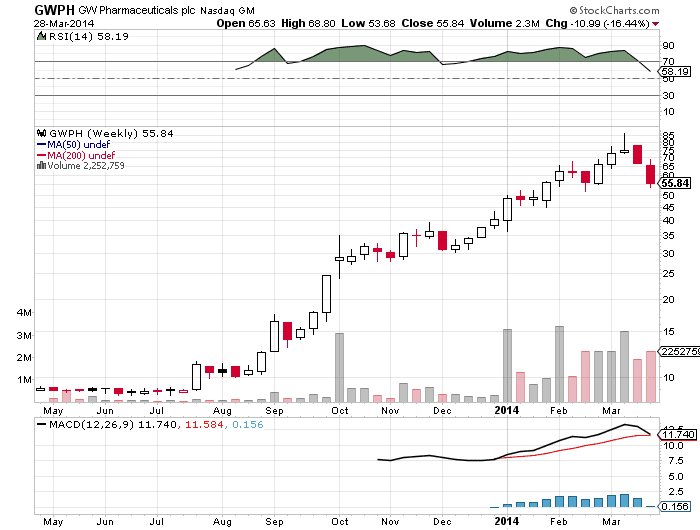Click the 11.740 MACD tag on right axis

678,434
